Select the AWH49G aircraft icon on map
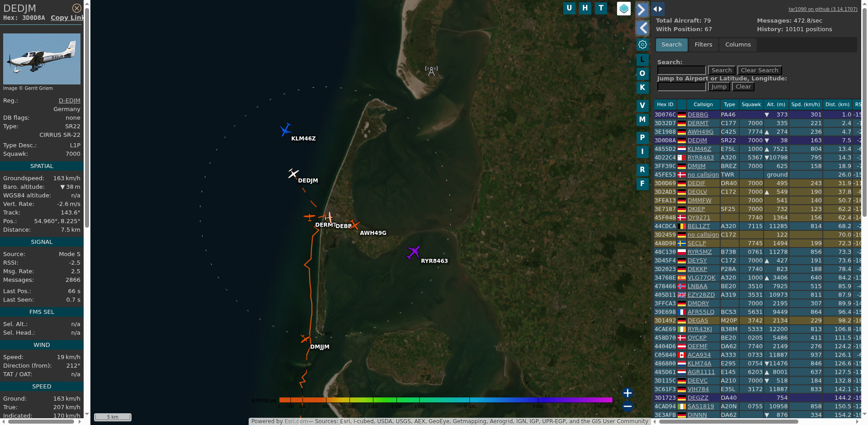The image size is (868, 425). pyautogui.click(x=354, y=224)
